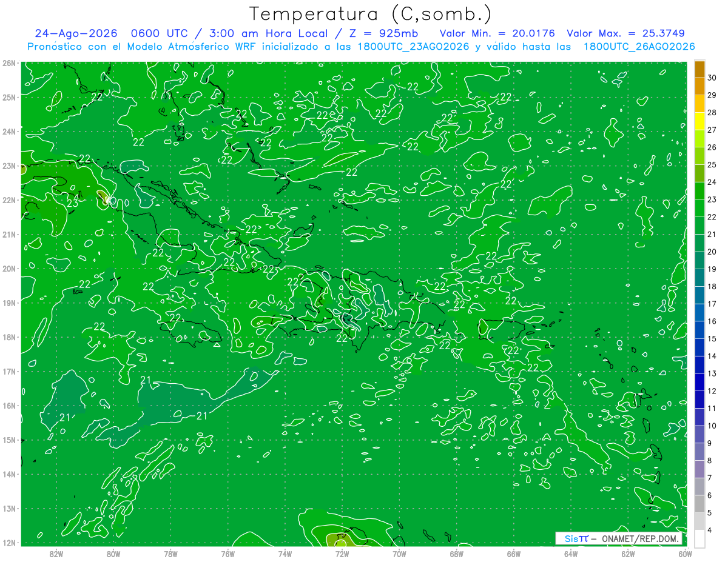Click the legend value label '16'
Screen dimensions: 728x562
(712, 321)
